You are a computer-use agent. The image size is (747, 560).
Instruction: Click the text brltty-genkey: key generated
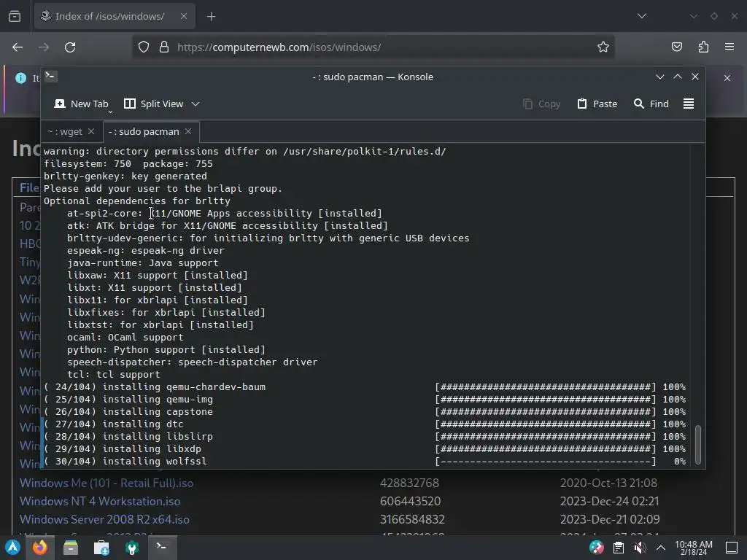tap(125, 176)
